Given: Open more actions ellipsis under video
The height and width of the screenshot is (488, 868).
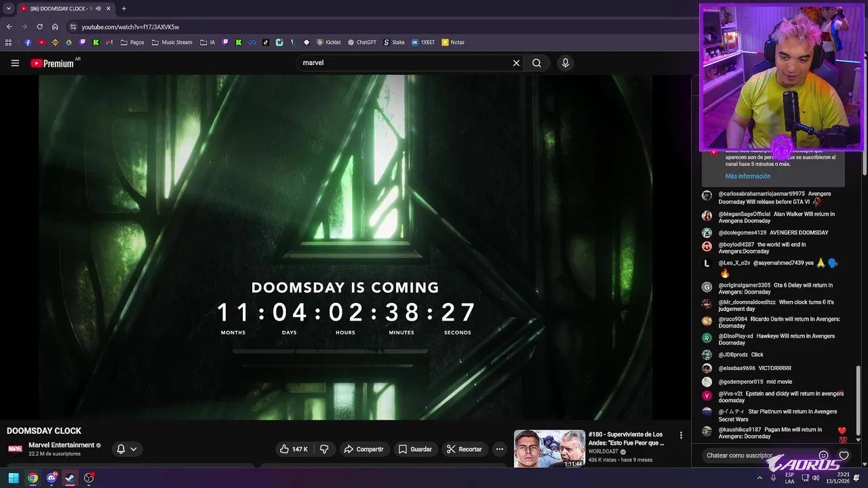Looking at the screenshot, I should [500, 449].
